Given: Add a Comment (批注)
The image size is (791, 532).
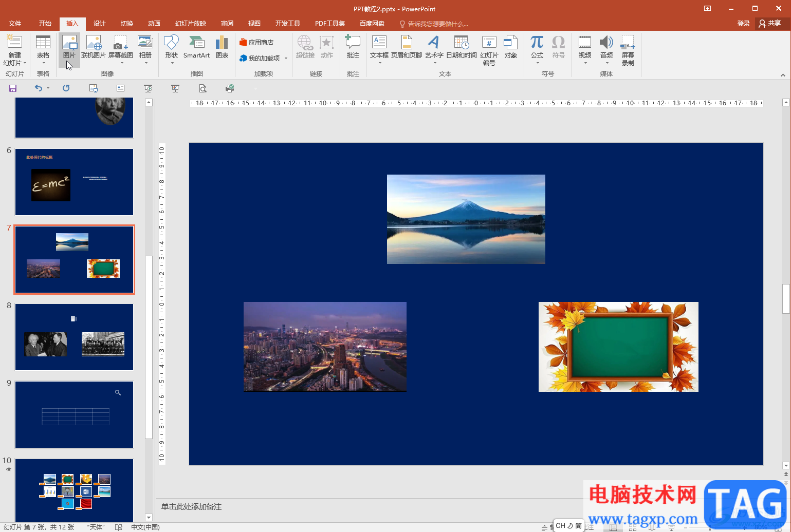Looking at the screenshot, I should [x=353, y=47].
